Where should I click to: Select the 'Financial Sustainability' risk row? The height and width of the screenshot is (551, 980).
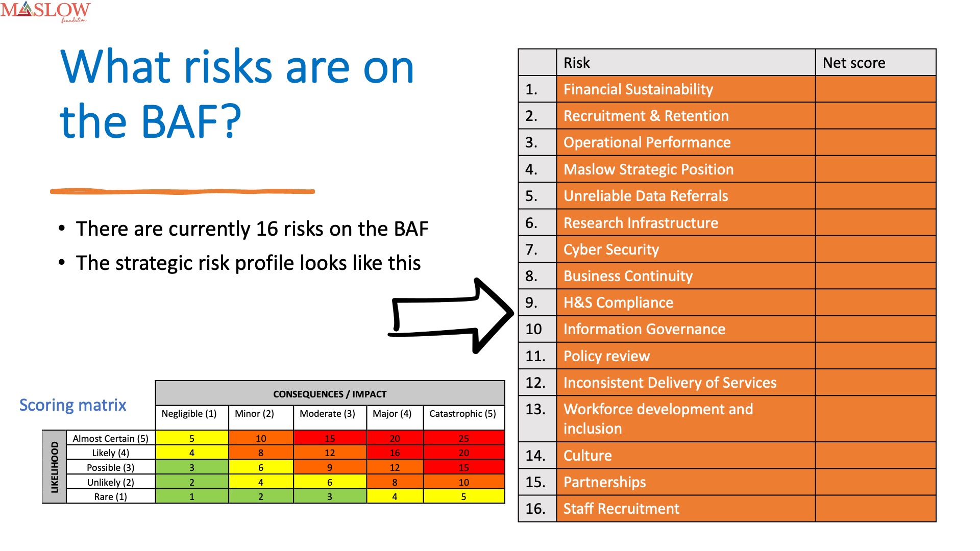(727, 89)
